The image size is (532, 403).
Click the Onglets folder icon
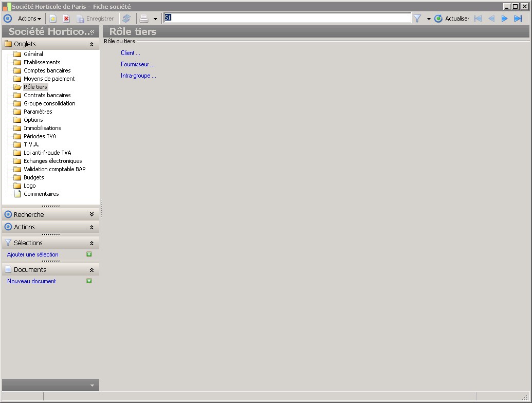coord(8,44)
